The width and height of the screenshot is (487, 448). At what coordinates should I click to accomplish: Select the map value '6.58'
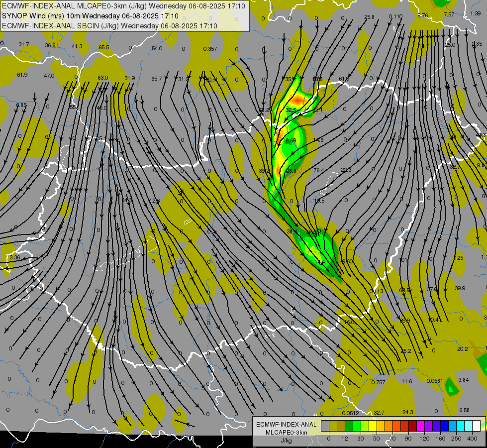(x=464, y=410)
